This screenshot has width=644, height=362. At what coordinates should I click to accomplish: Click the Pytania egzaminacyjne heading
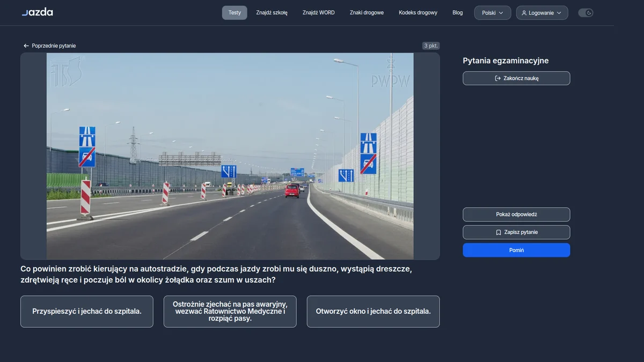tap(506, 61)
